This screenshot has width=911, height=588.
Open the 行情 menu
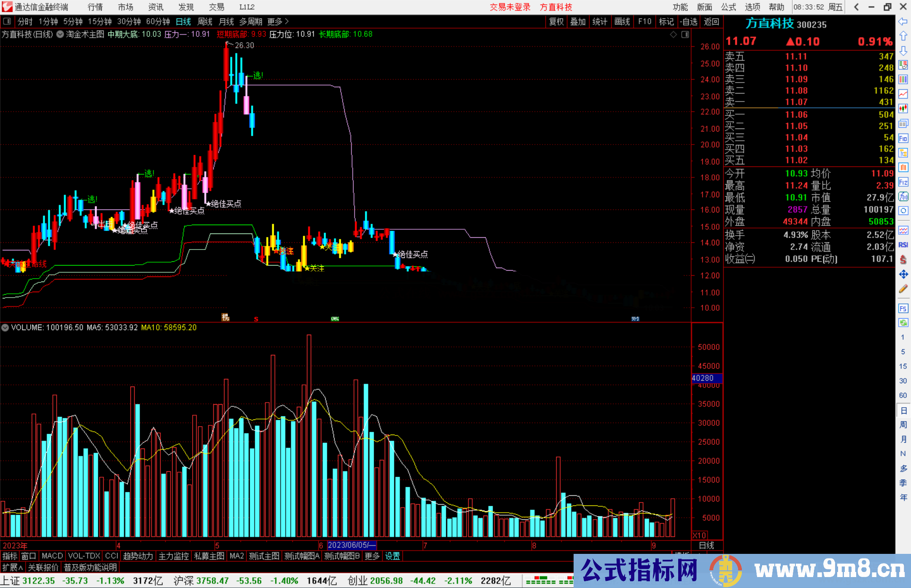click(x=95, y=7)
